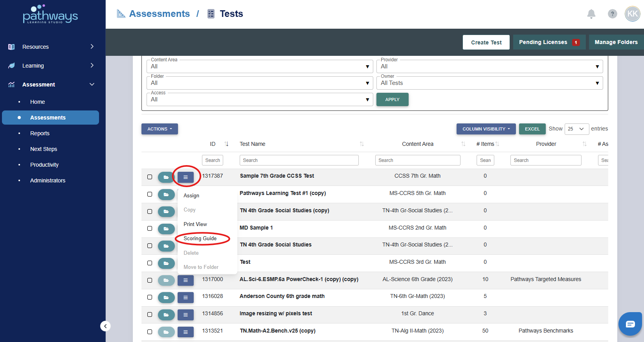Sort by the ID column arrows

point(226,144)
